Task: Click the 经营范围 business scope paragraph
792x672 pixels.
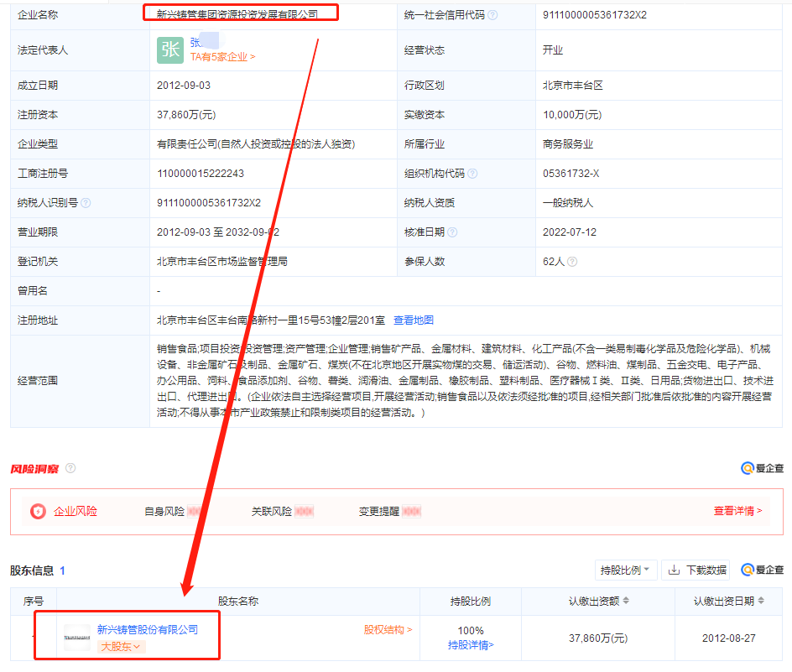Action: pyautogui.click(x=465, y=380)
